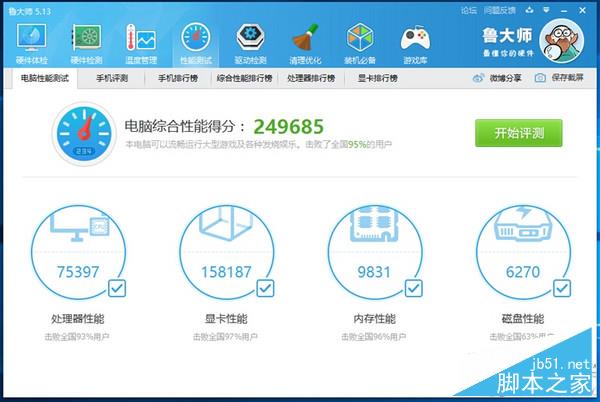
Task: Click 击败全国96%用户 text
Action: point(374,337)
